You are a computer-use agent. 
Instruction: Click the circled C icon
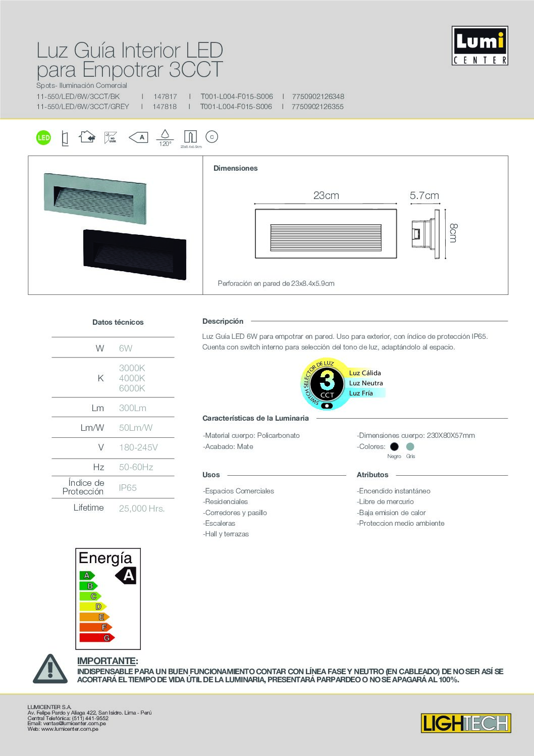coord(212,137)
